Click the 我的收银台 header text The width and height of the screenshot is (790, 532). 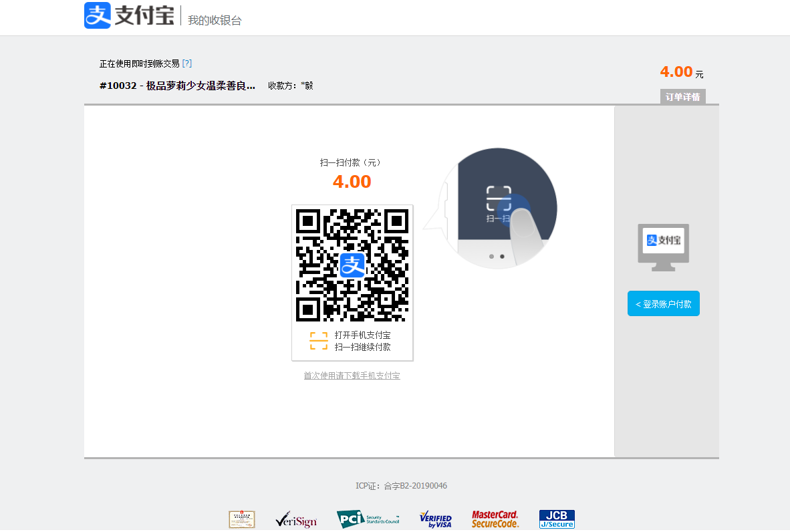(x=215, y=20)
